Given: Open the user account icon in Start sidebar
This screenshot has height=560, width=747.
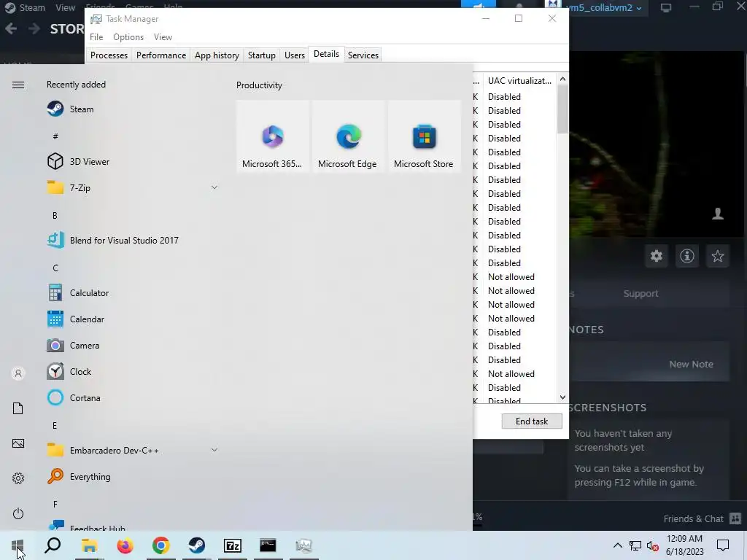Looking at the screenshot, I should [x=18, y=373].
